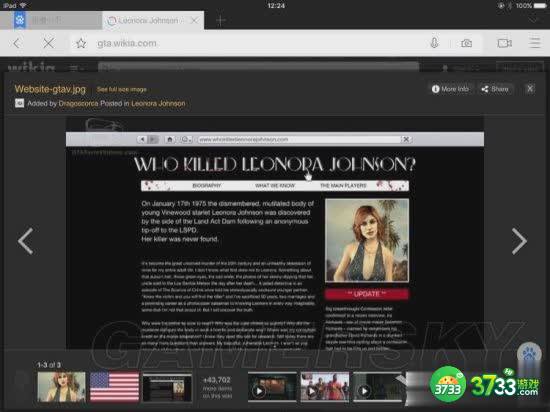This screenshot has width=550, height=412.
Task: Open Leonora Johnson article link
Action: (158, 103)
